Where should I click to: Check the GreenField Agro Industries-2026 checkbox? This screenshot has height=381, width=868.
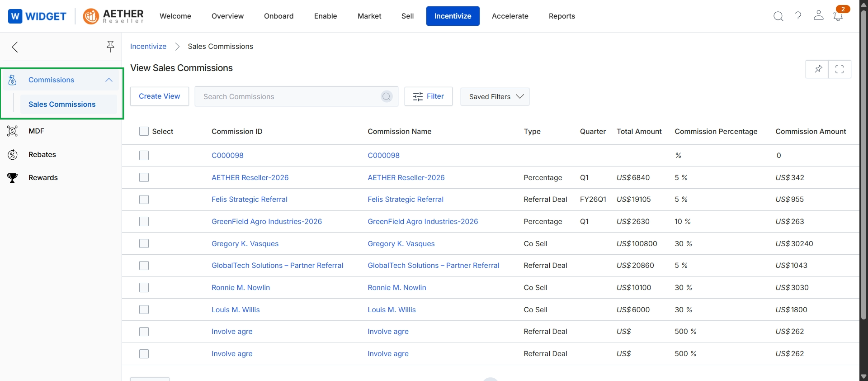tap(144, 221)
